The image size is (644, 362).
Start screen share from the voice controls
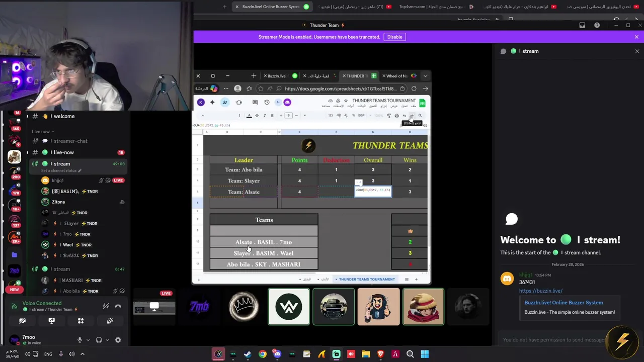click(51, 321)
